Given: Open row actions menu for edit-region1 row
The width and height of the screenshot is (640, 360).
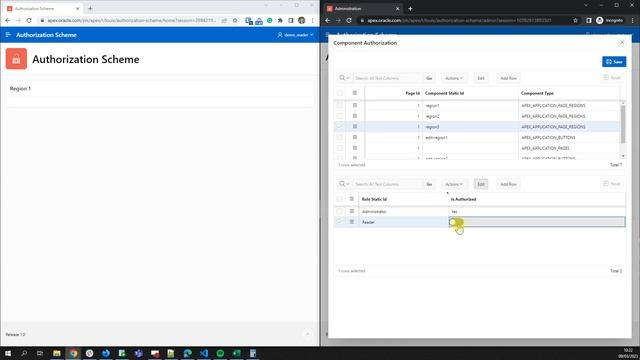Looking at the screenshot, I should click(x=355, y=137).
